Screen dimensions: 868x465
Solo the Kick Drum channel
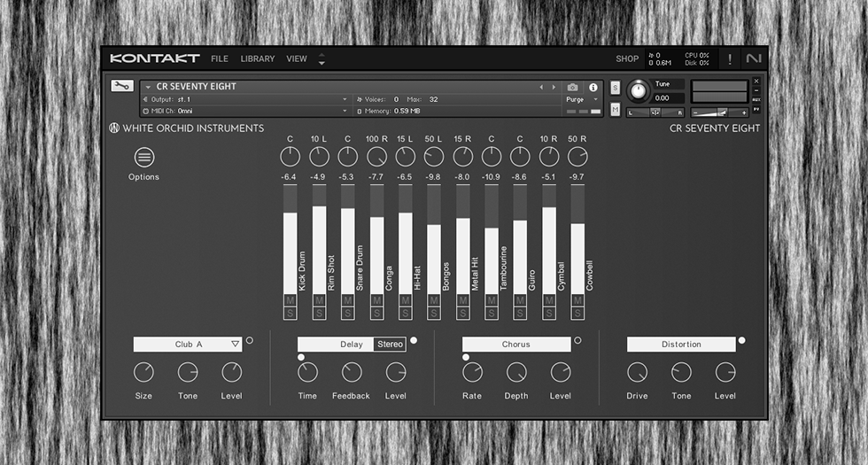click(291, 314)
